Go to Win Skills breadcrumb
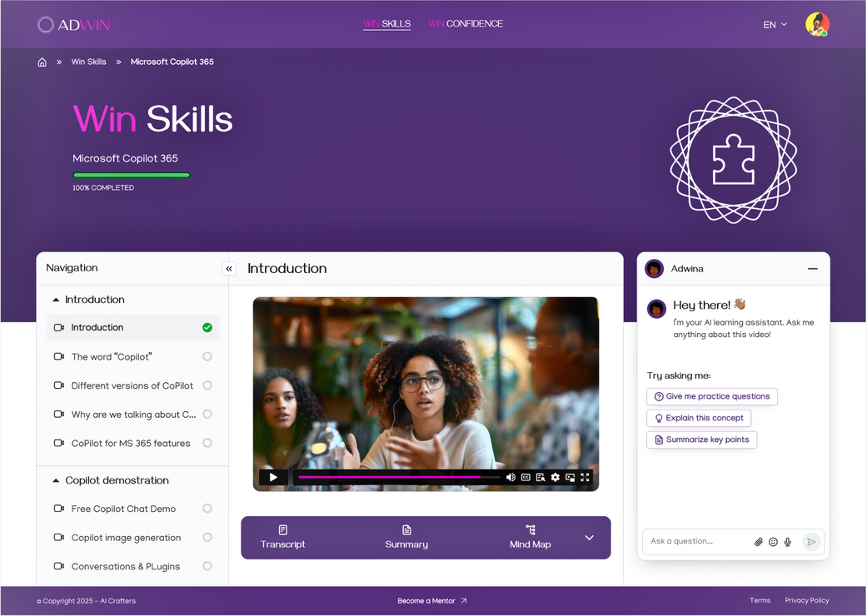Viewport: 867px width, 616px height. tap(88, 62)
